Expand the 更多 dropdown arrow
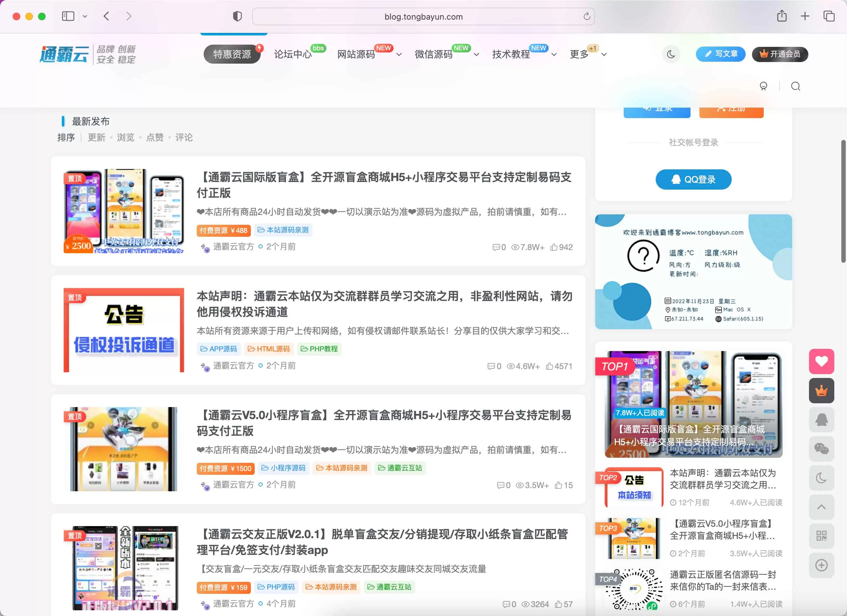Image resolution: width=847 pixels, height=616 pixels. click(604, 54)
